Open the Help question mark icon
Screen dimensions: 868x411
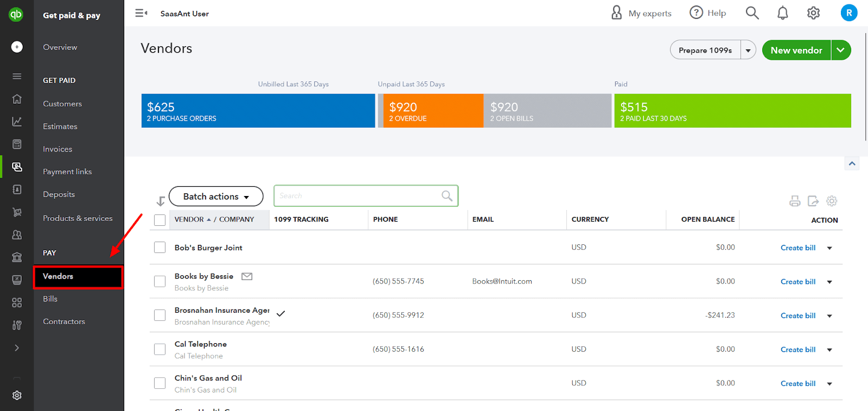(696, 12)
